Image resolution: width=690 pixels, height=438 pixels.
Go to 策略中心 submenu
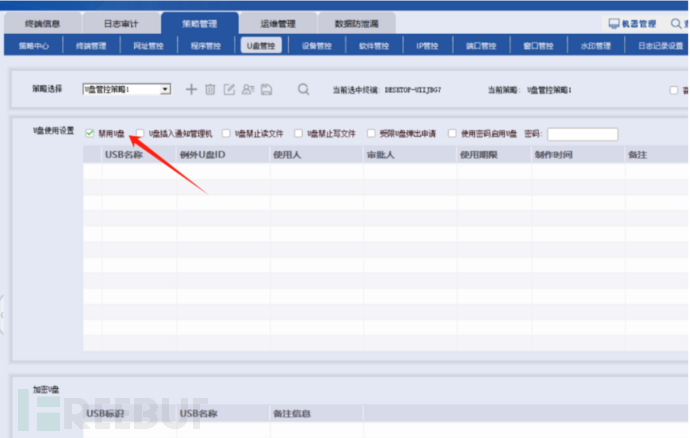click(x=34, y=46)
